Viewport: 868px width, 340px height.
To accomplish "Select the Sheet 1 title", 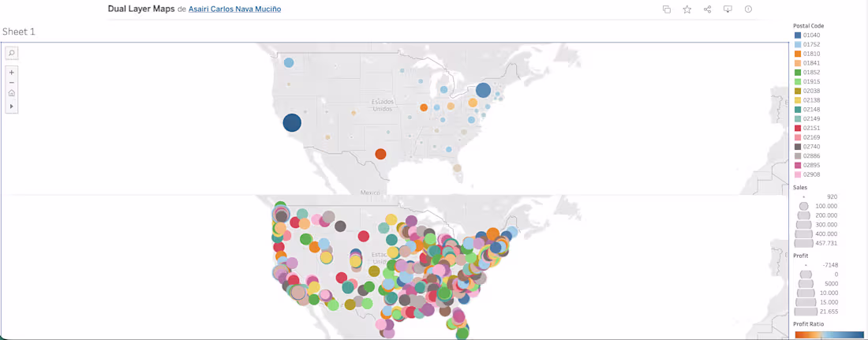I will coord(19,32).
